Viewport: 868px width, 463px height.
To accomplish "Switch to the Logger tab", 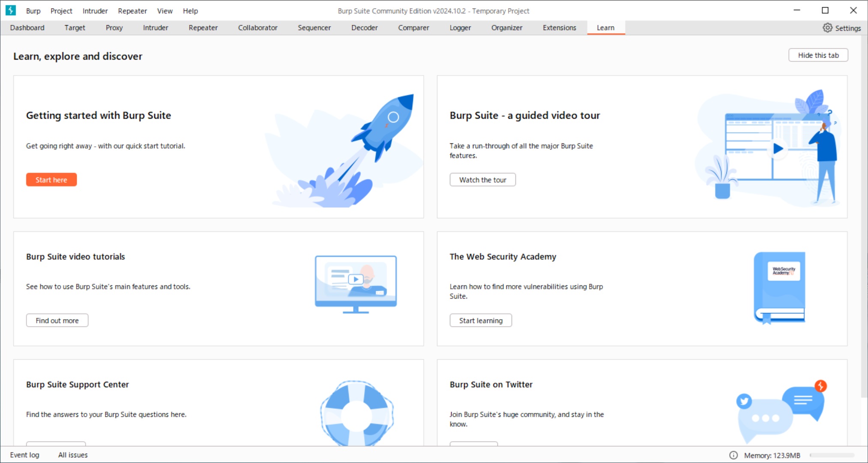I will pos(461,28).
